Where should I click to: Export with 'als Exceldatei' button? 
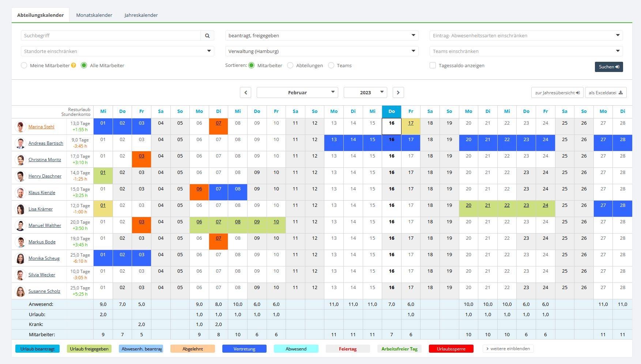[x=606, y=92]
